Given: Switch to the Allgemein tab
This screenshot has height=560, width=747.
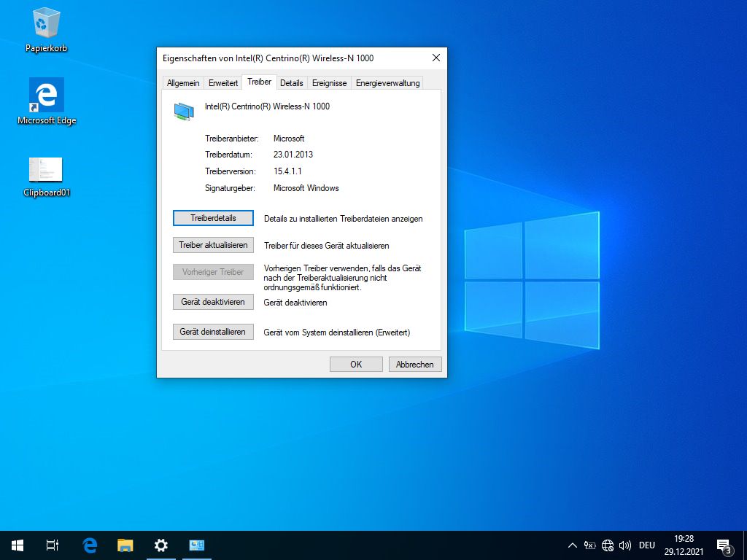Looking at the screenshot, I should [183, 83].
